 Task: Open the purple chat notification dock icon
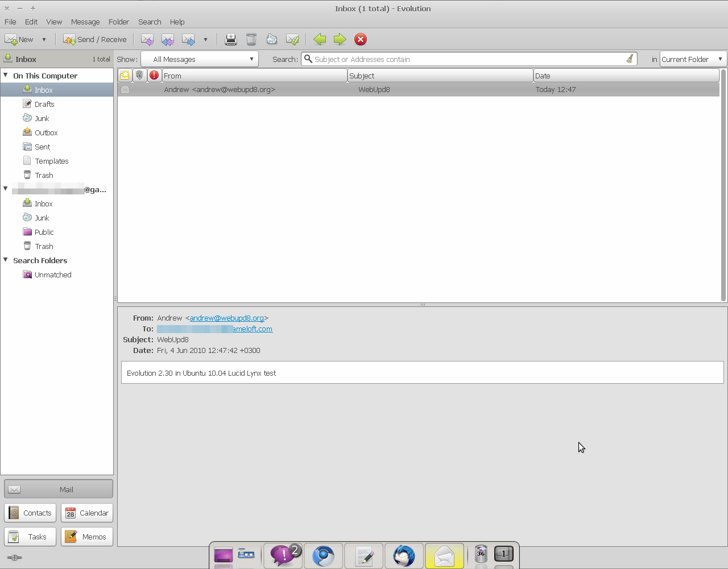point(283,555)
